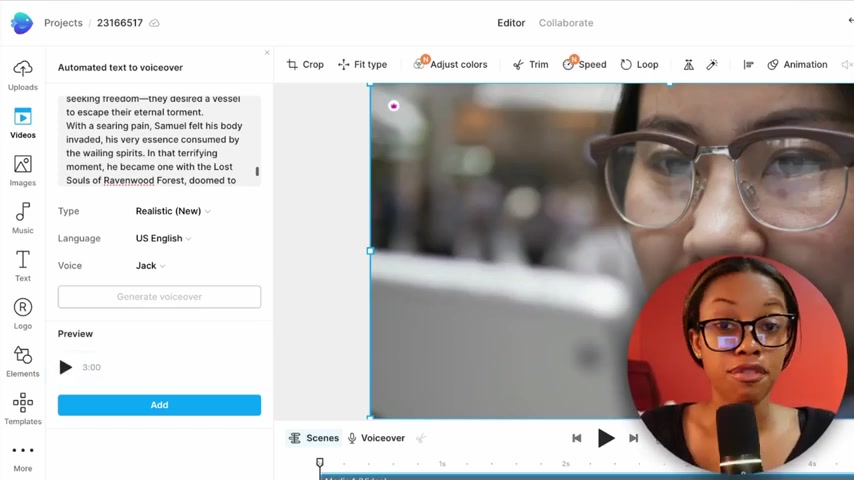Select the Trim tool
Screen dimensions: 854x480
coord(530,64)
